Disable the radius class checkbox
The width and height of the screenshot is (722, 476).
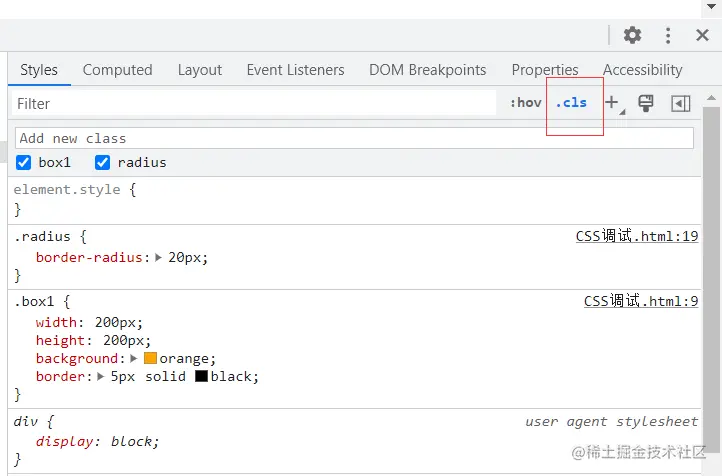point(102,162)
